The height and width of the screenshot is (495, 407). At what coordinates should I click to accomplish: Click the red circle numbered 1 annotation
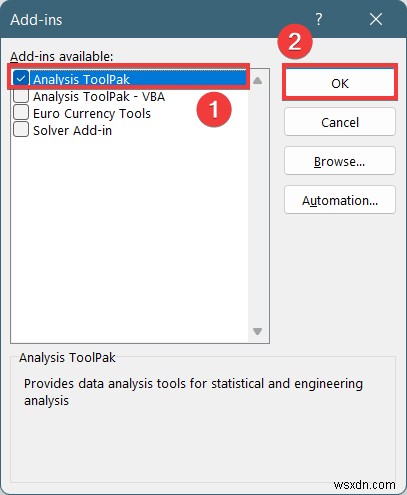(x=214, y=109)
